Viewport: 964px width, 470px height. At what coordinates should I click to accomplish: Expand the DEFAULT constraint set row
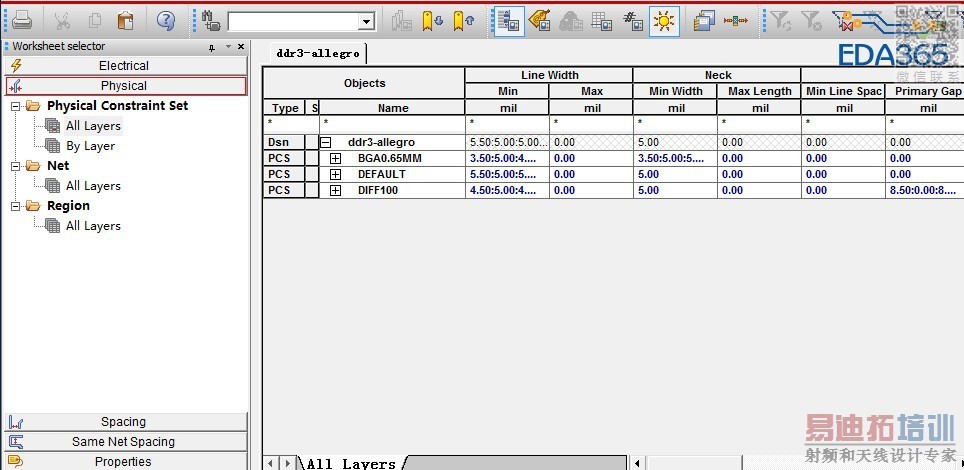click(x=335, y=174)
